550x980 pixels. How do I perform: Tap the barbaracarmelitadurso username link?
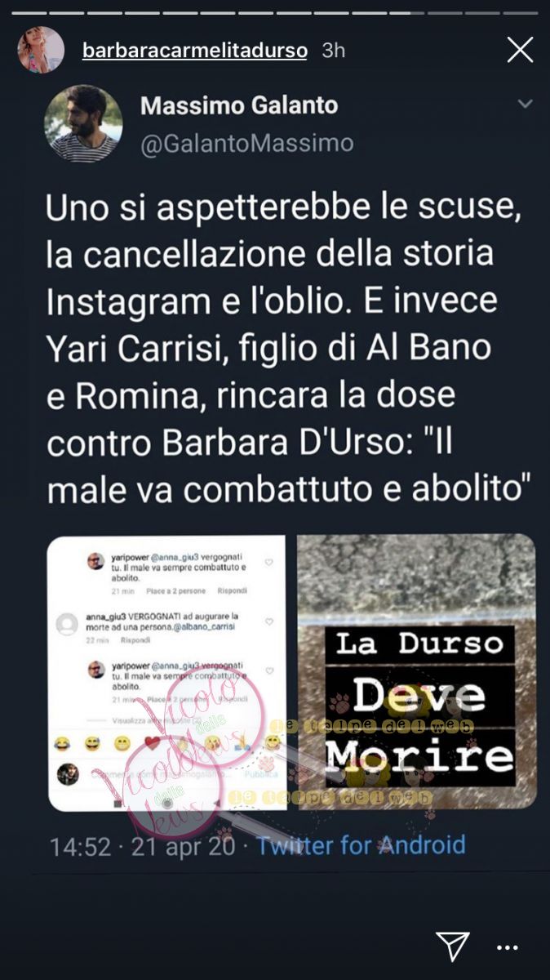(195, 51)
